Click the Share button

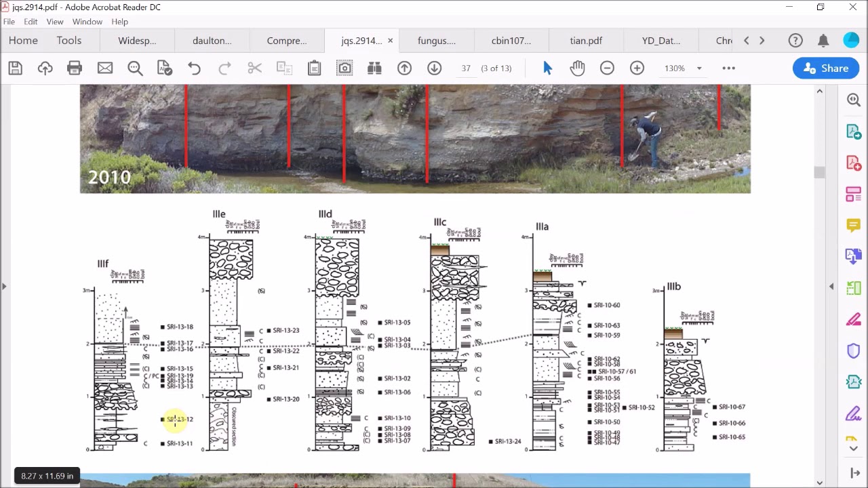826,68
